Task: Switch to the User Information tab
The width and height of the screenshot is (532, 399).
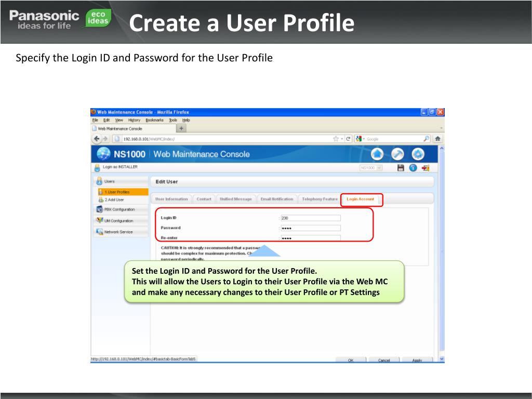Action: point(171,199)
